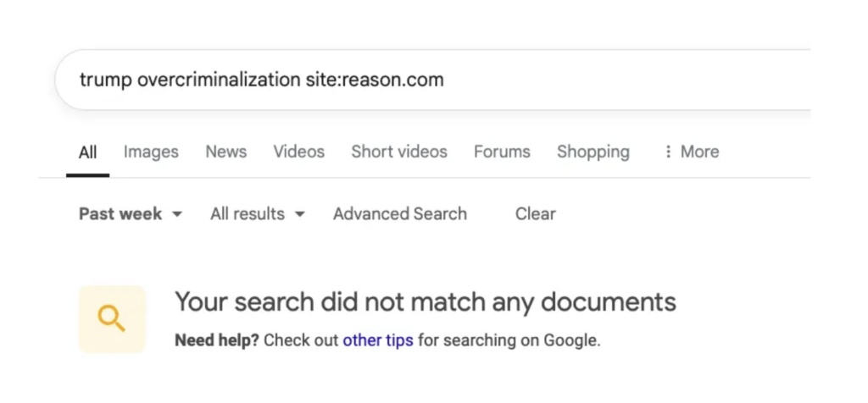Follow the other tips link
Image resolution: width=868 pixels, height=403 pixels.
[x=378, y=340]
